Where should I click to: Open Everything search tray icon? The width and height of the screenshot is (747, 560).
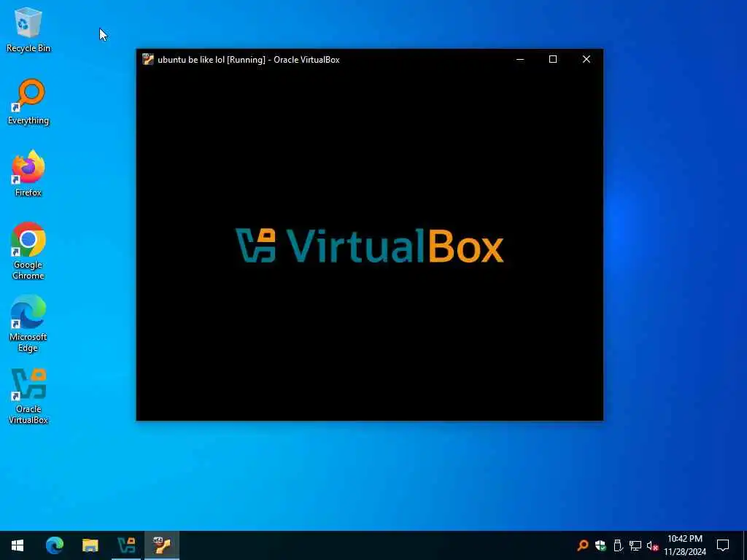coord(583,545)
